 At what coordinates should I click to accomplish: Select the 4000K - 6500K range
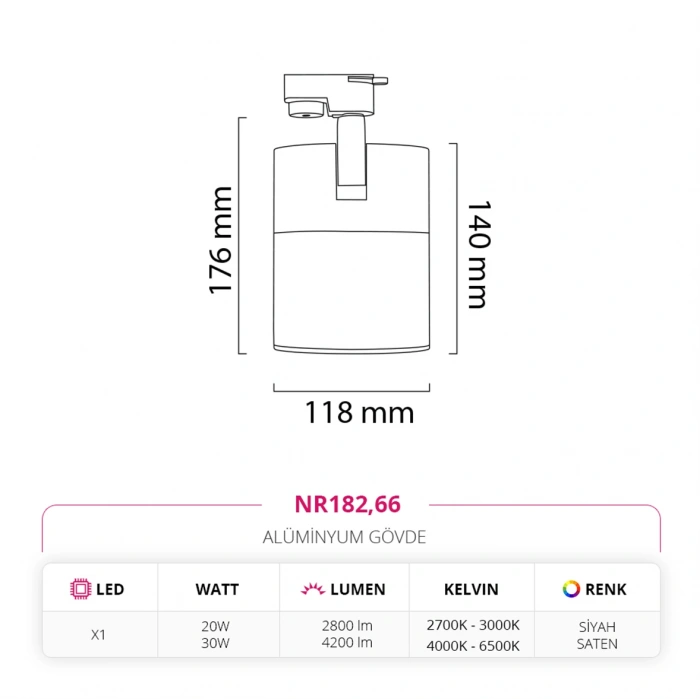pos(471,644)
